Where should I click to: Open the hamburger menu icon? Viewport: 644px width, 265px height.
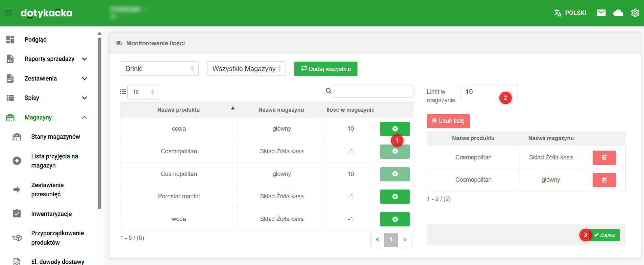[8, 13]
